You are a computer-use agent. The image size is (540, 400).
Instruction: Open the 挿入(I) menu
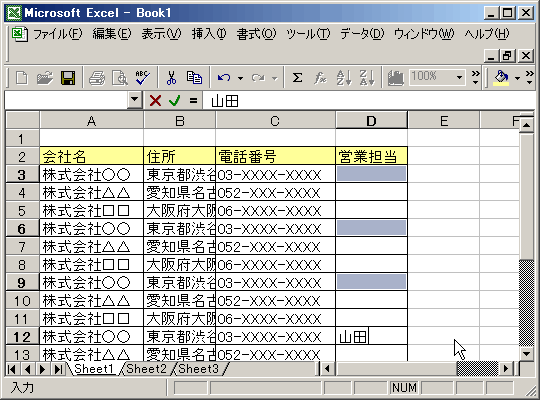[209, 34]
